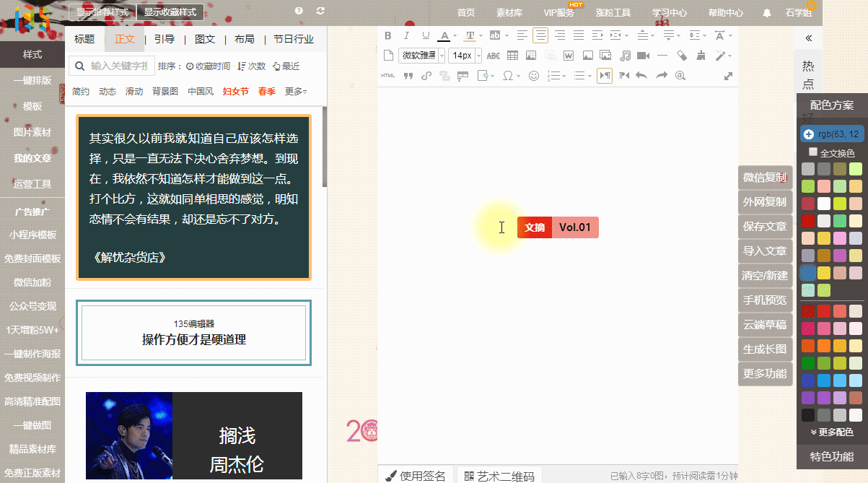
Task: Click the undo arrow icon
Action: 641,76
